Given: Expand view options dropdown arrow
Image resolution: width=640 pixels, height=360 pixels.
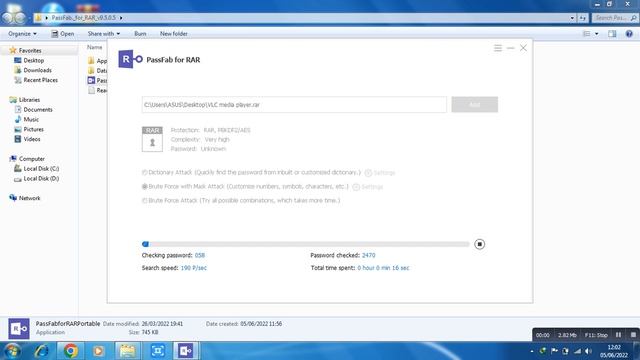Looking at the screenshot, I should point(596,33).
